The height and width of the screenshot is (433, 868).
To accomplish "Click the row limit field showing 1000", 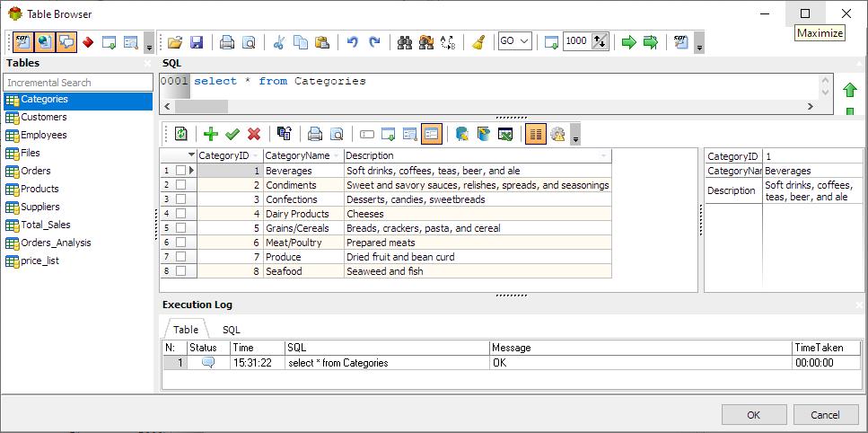I will point(577,41).
